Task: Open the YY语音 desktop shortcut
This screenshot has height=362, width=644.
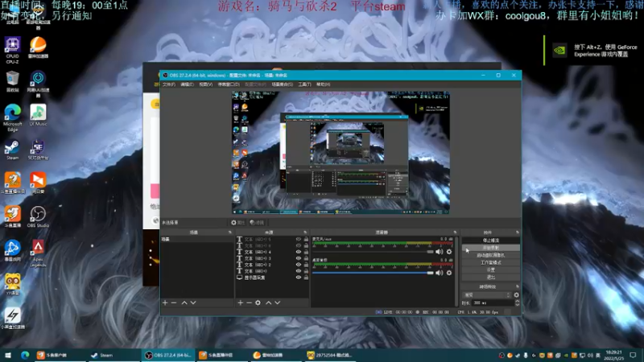Action: tap(12, 285)
